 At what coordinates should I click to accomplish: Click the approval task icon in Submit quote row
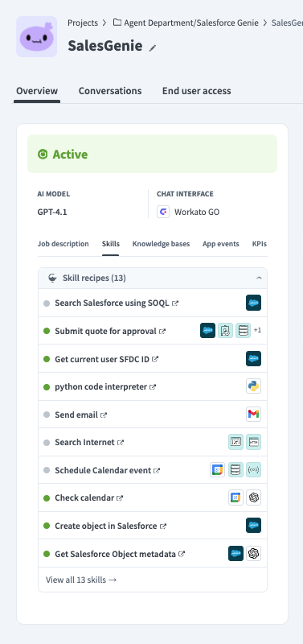(226, 331)
